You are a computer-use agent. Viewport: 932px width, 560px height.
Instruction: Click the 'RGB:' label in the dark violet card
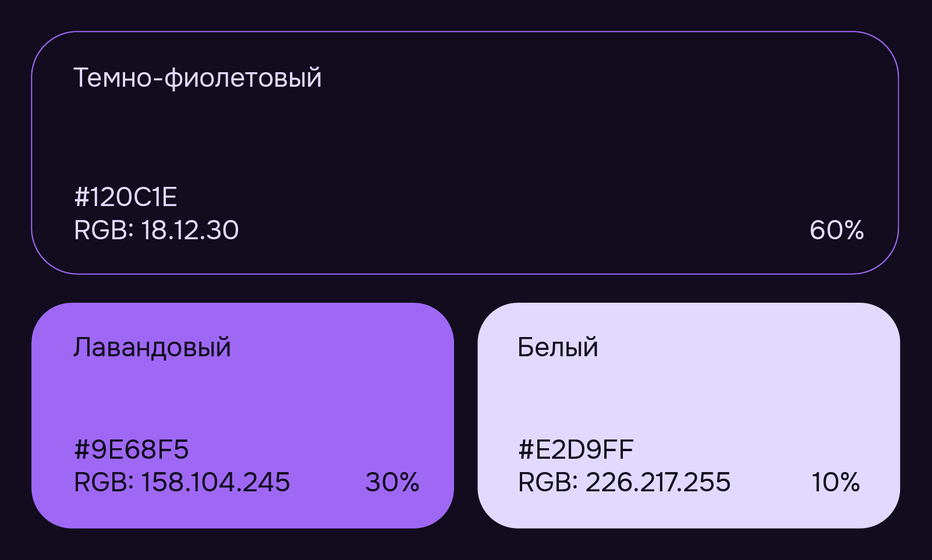click(104, 231)
